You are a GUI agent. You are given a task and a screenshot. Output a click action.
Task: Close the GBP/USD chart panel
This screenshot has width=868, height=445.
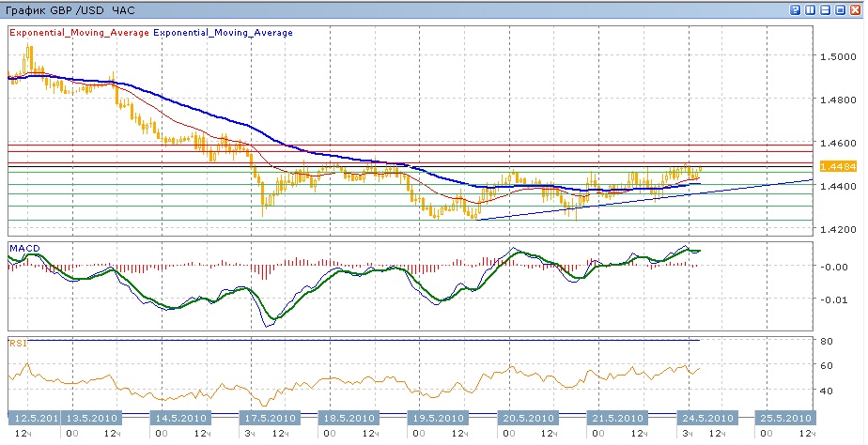[x=856, y=9]
